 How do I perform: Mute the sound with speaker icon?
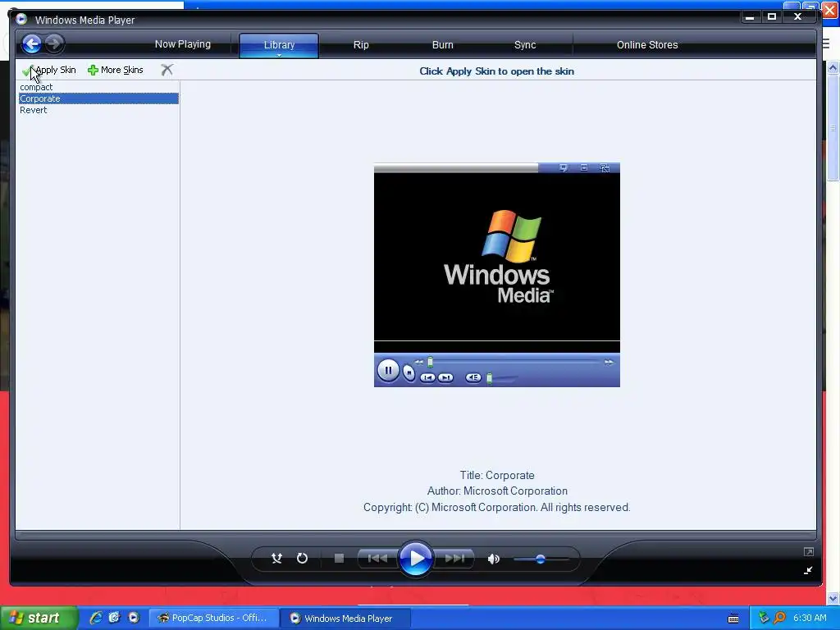(x=493, y=559)
